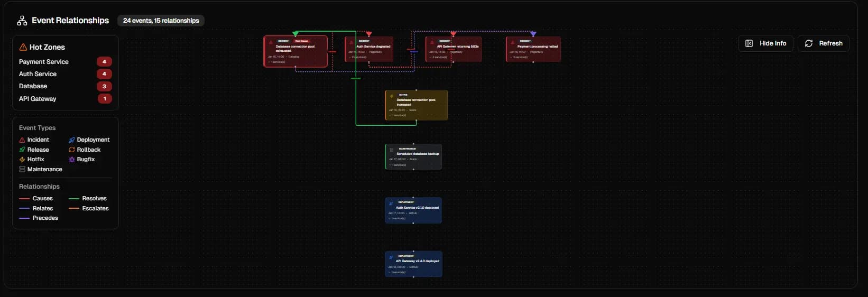868x297 pixels.
Task: Open the API Gateway v2.4.0 deployed node
Action: [413, 264]
